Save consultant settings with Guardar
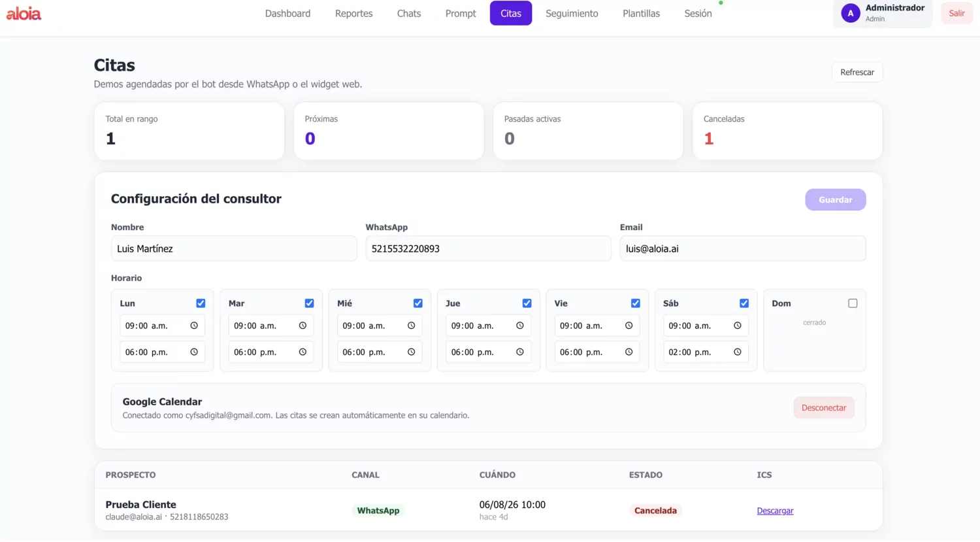 (835, 199)
